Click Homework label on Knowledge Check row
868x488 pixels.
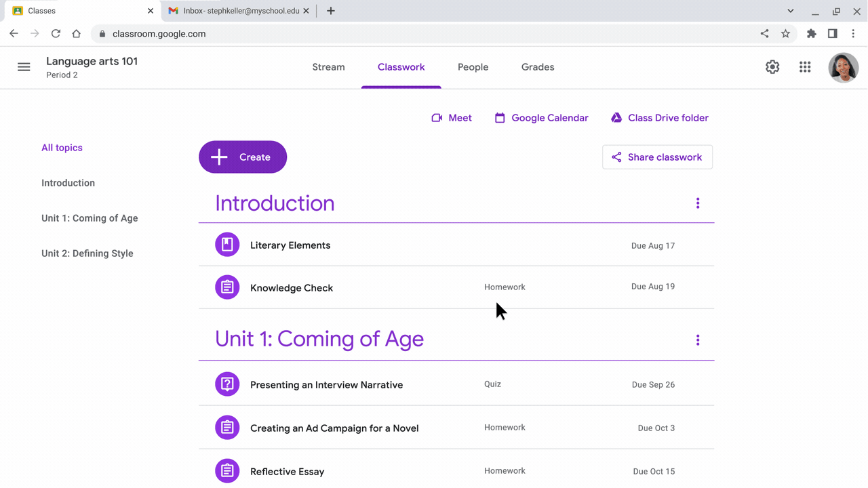[x=505, y=287]
